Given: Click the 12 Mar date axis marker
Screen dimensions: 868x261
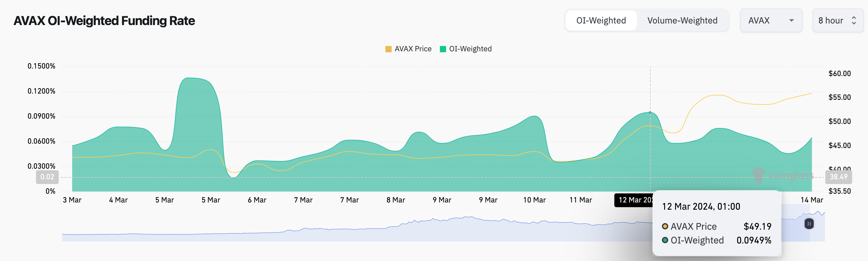Looking at the screenshot, I should pyautogui.click(x=633, y=200).
